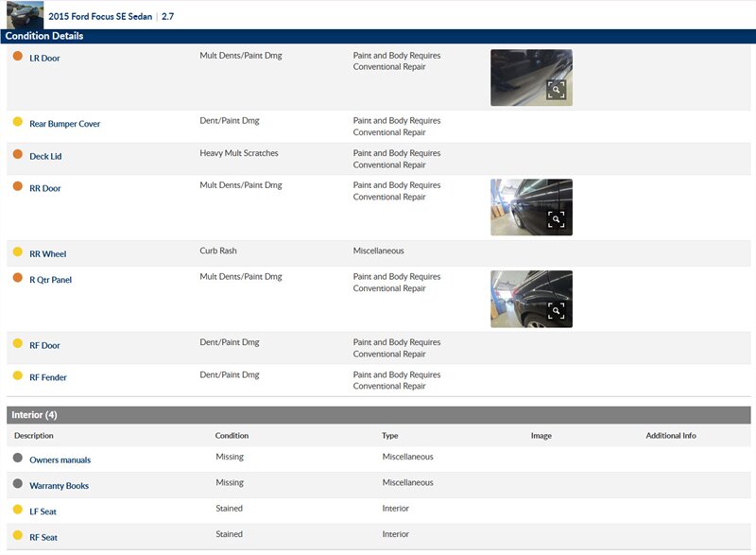756x555 pixels.
Task: Click the RR Wheel link
Action: [48, 254]
